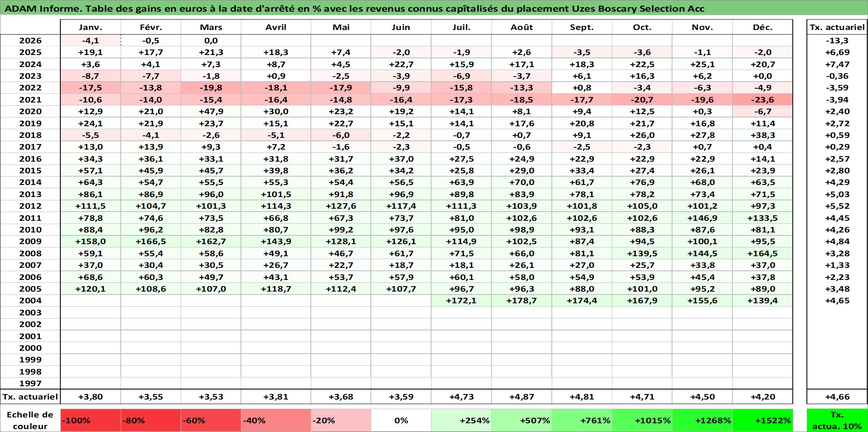Image resolution: width=868 pixels, height=432 pixels.
Task: Select the Févr. column header
Action: pyautogui.click(x=151, y=27)
